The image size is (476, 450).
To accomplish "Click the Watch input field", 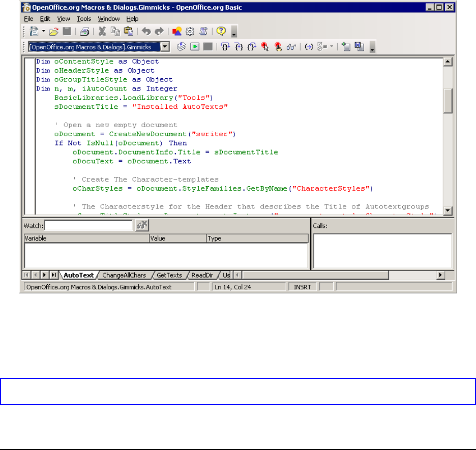I will [x=88, y=225].
